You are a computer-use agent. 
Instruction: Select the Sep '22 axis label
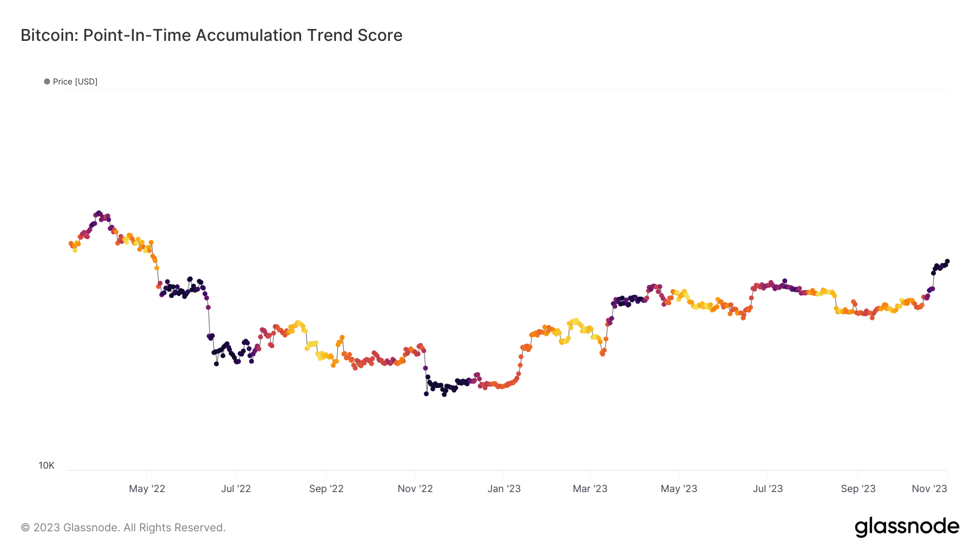pyautogui.click(x=326, y=489)
